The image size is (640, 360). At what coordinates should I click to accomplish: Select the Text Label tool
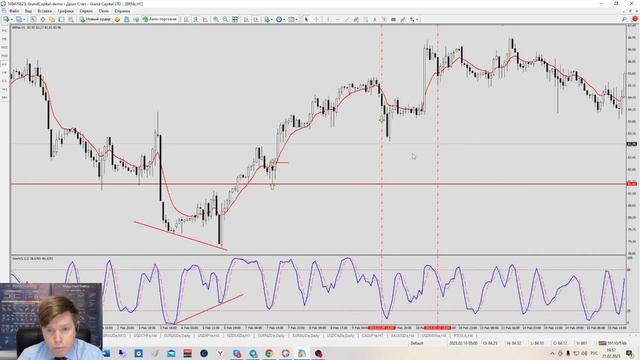point(384,19)
